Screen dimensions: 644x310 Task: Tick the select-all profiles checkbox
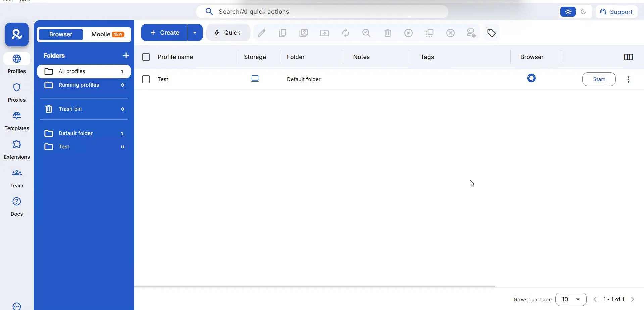tap(146, 57)
